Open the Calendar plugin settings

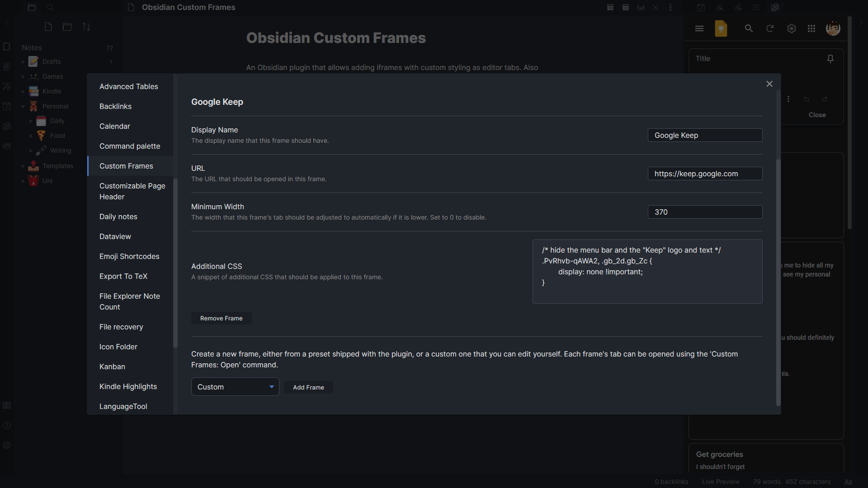114,126
